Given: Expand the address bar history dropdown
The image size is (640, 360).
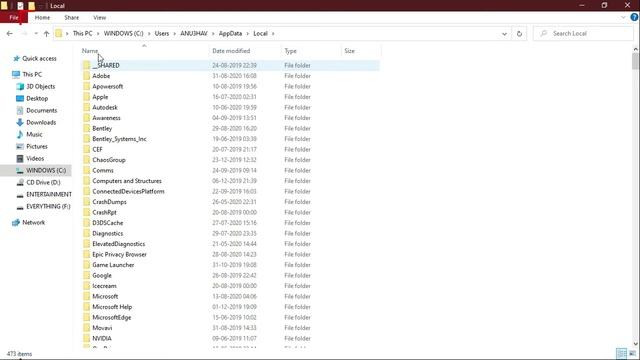Looking at the screenshot, I should tap(504, 33).
